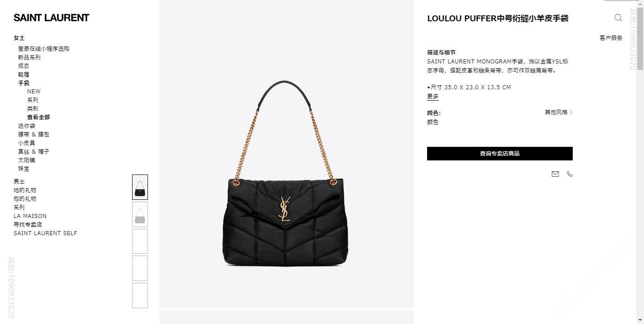Click the SAINT LAURENT logo
Viewport: 644px width, 324px height.
click(51, 18)
